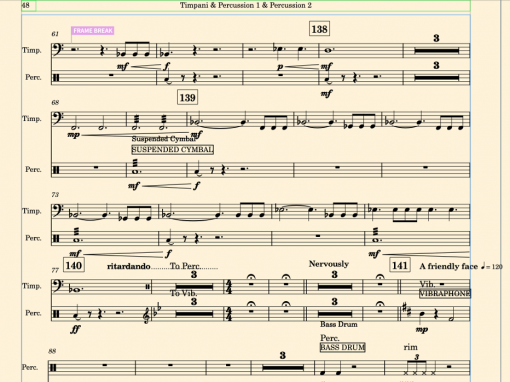Click rehearsal mark 138
Viewport: 510px width, 382px height.
[319, 29]
